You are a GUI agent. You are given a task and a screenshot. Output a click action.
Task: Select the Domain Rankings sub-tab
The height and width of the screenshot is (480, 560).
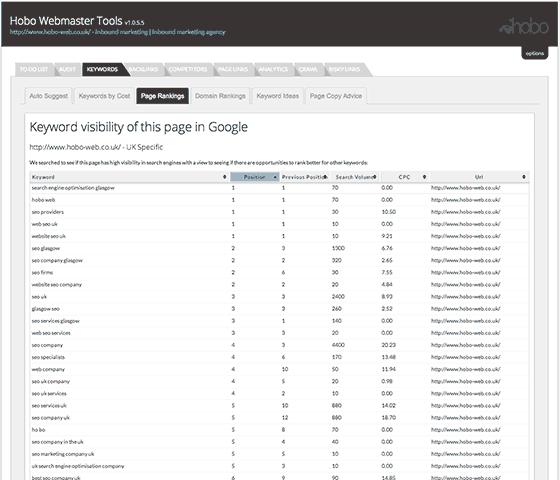tap(220, 96)
